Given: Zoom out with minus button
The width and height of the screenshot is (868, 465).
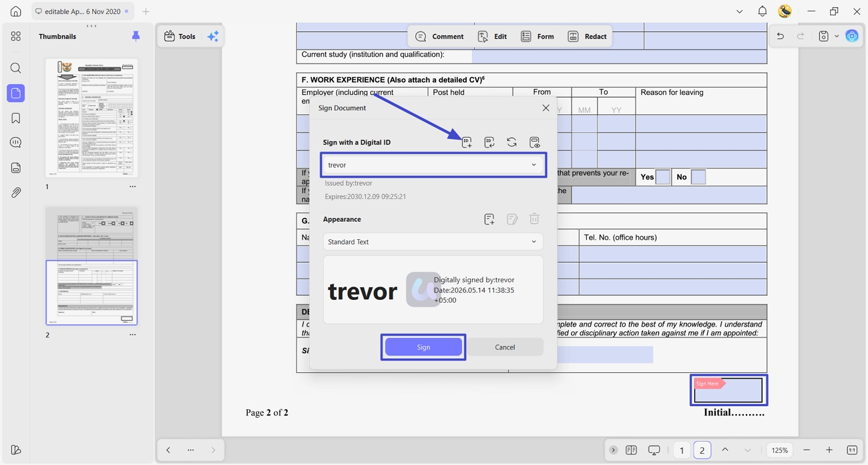Looking at the screenshot, I should 807,450.
